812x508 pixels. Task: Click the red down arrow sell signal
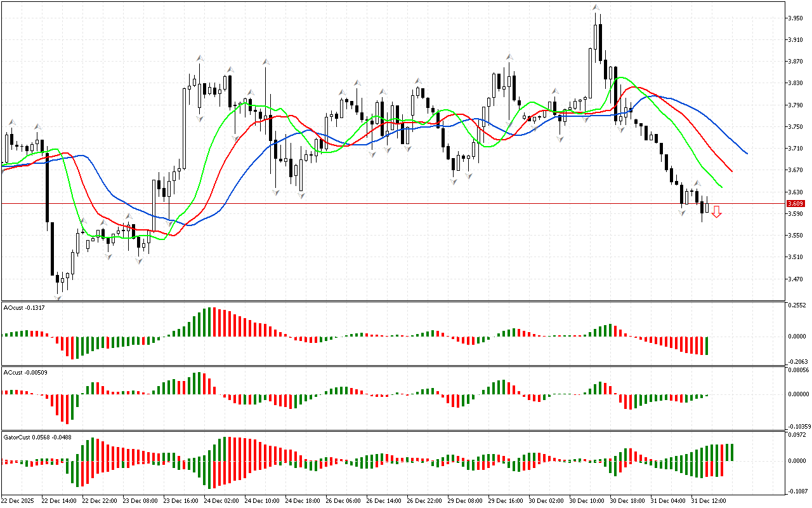pos(716,211)
